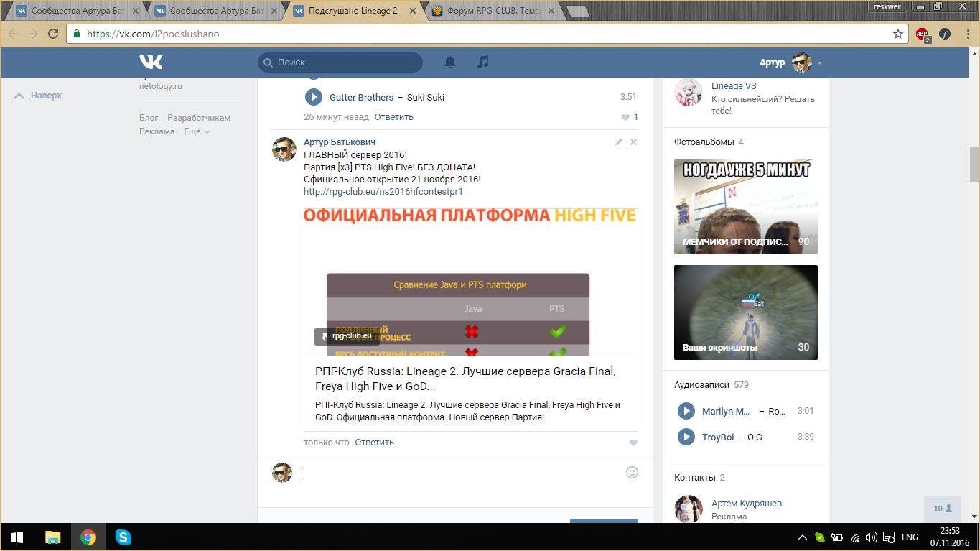Click Артем Кудряшев's contact avatar

(689, 509)
